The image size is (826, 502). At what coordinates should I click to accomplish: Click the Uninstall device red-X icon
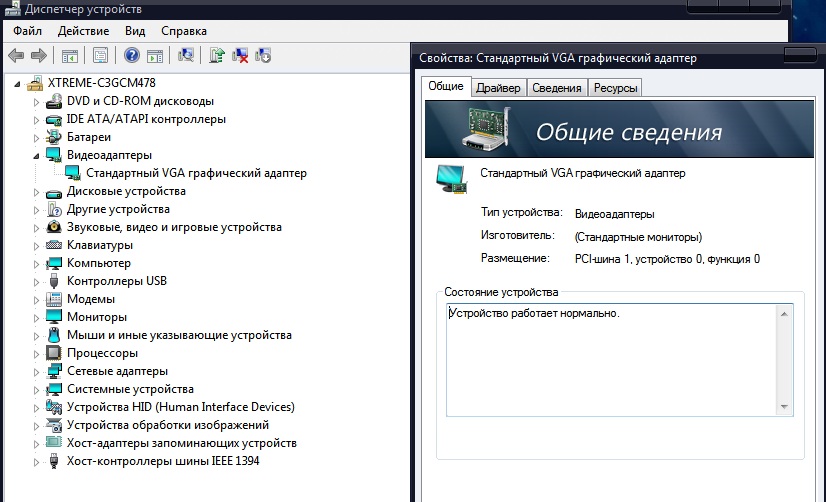[x=240, y=55]
